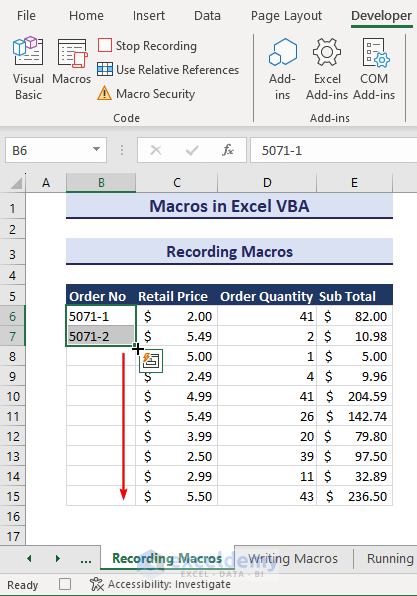
Task: Click the ellipsis for hidden sheet tabs
Action: coord(86,560)
